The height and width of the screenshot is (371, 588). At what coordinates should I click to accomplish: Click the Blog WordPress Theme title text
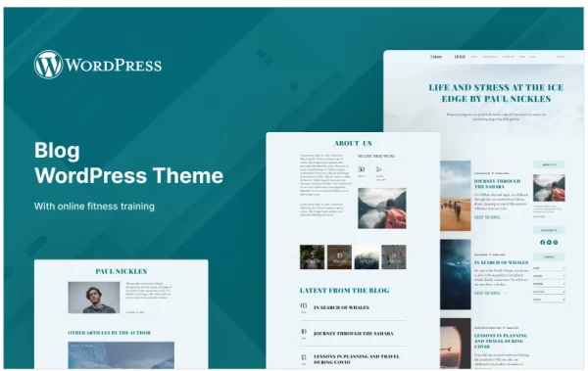128,163
